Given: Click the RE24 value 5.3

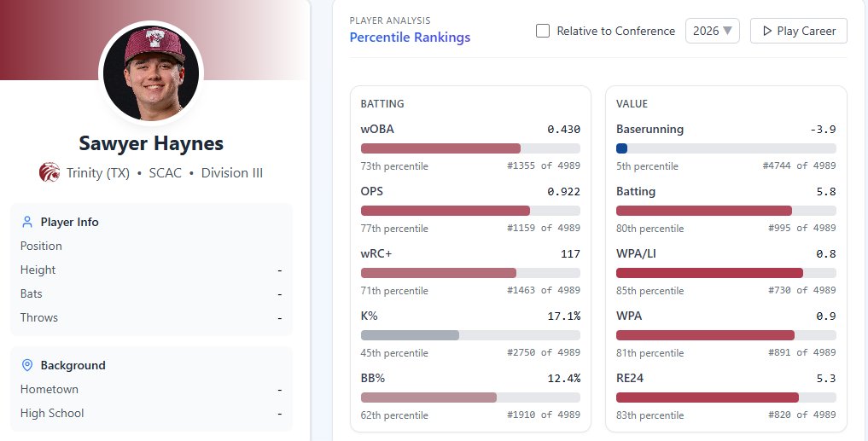Looking at the screenshot, I should point(826,379).
